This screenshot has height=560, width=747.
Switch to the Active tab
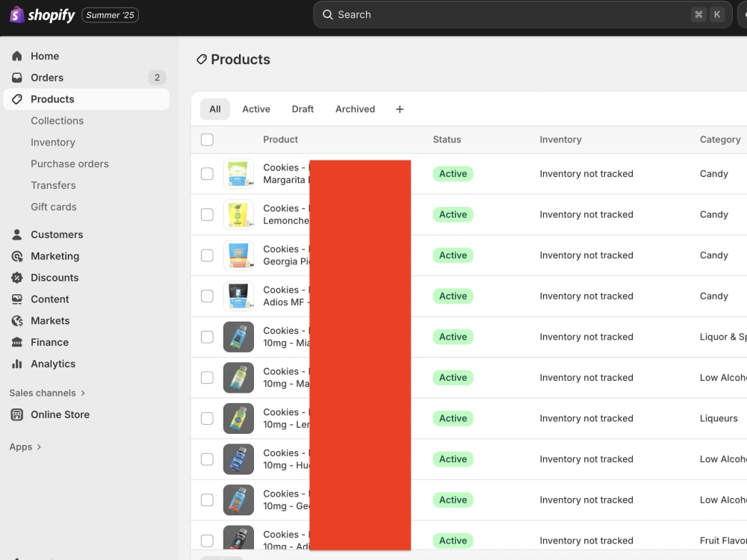pos(255,109)
